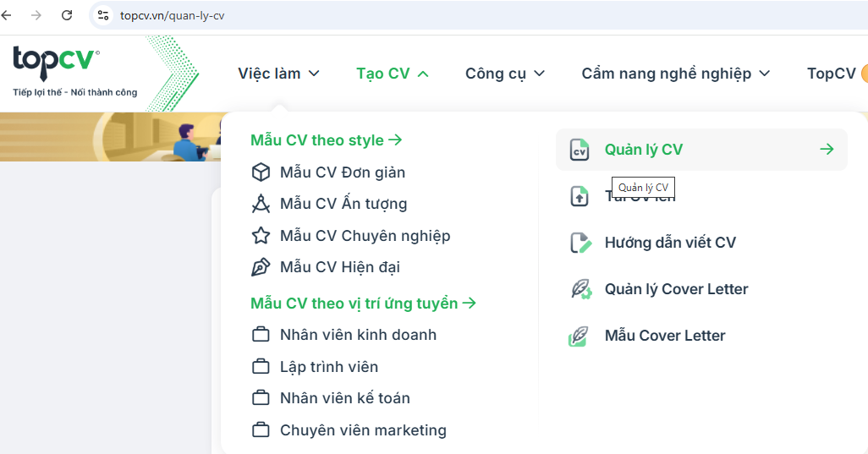Image resolution: width=868 pixels, height=454 pixels.
Task: Click the compass icon for Mẫu CV Ấn tượng
Action: [261, 204]
